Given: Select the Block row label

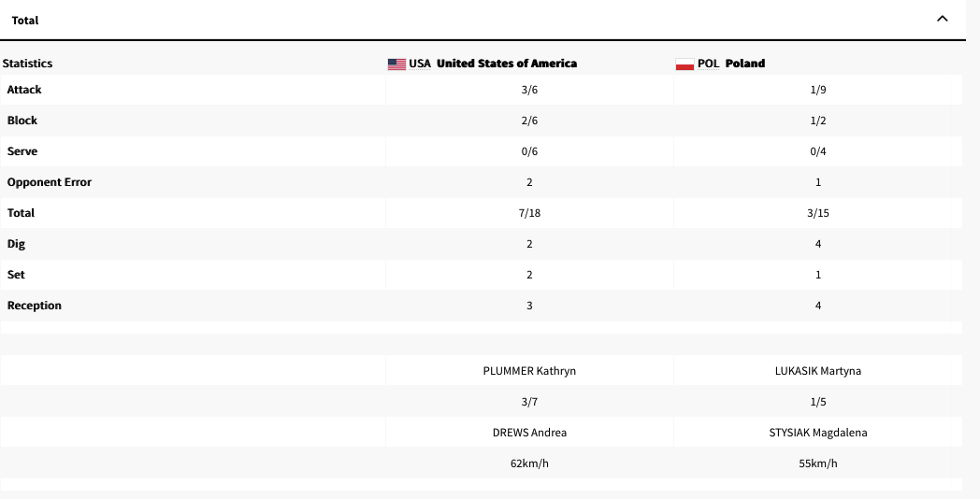Looking at the screenshot, I should [22, 121].
